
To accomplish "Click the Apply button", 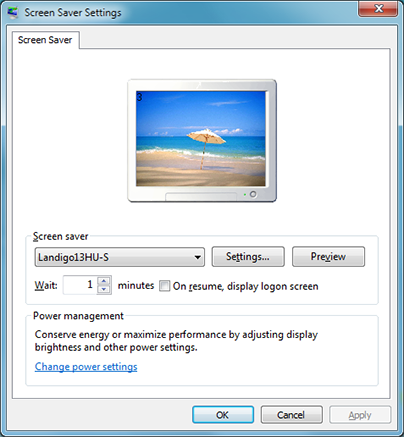I will coord(360,415).
